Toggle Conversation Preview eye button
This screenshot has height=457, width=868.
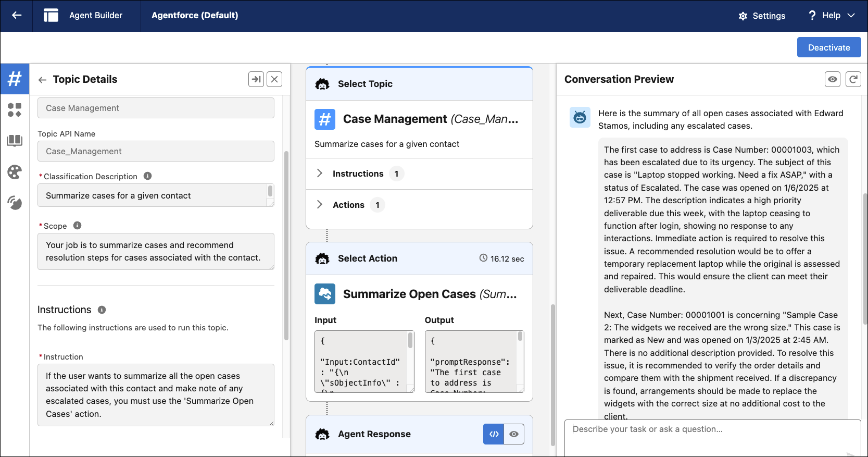[x=833, y=79]
